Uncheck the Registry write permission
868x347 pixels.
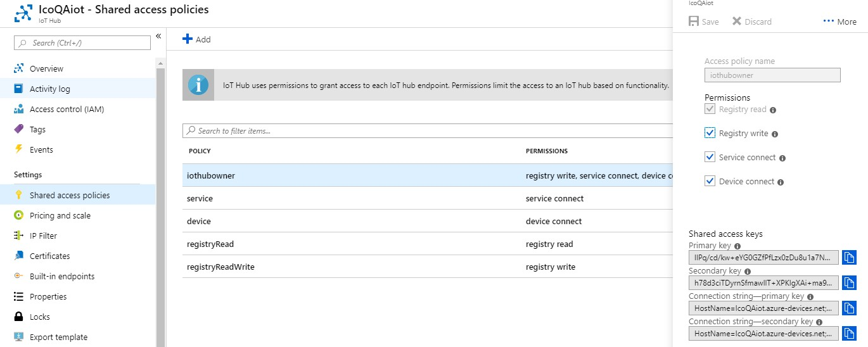pos(710,134)
